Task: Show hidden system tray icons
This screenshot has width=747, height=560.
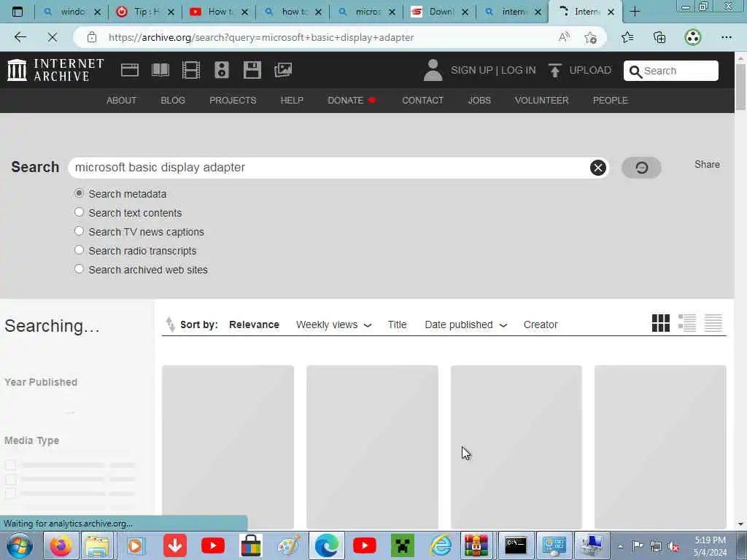Action: pyautogui.click(x=620, y=546)
